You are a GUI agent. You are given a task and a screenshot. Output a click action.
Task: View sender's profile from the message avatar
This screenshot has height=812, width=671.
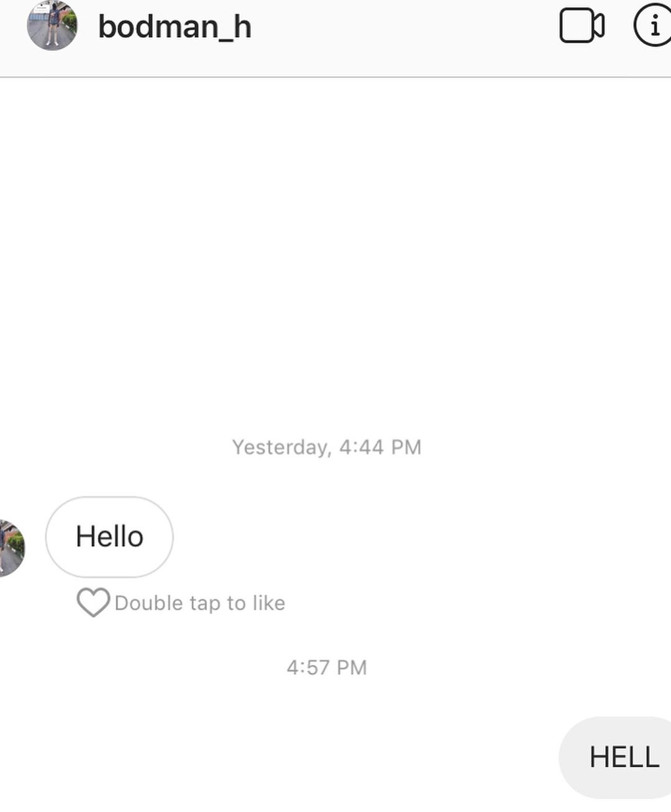point(11,548)
